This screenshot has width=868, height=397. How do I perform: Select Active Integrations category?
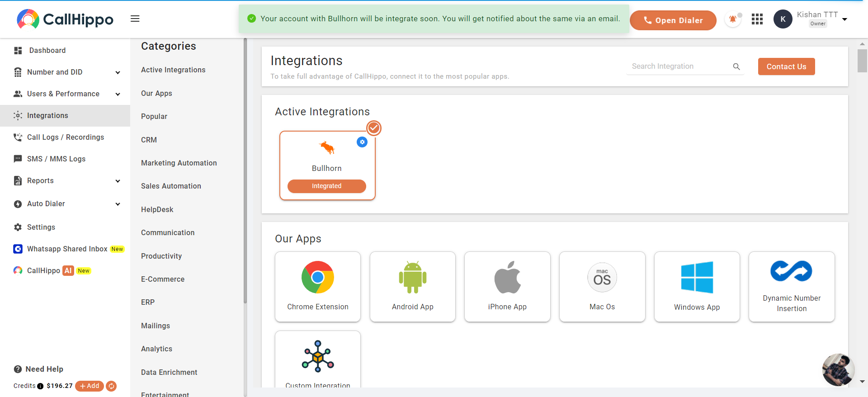click(173, 70)
